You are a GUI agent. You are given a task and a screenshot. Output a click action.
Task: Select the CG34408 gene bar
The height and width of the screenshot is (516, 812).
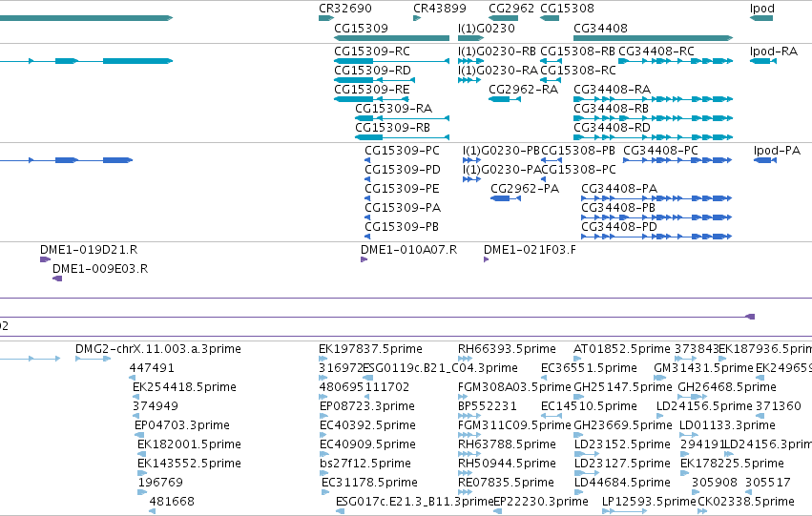[653, 38]
